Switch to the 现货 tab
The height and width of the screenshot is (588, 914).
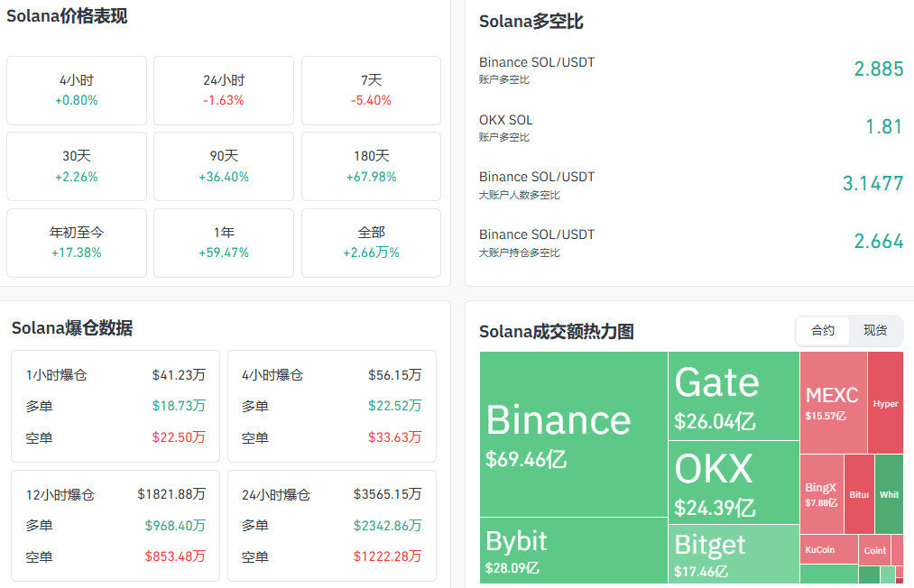coord(874,331)
